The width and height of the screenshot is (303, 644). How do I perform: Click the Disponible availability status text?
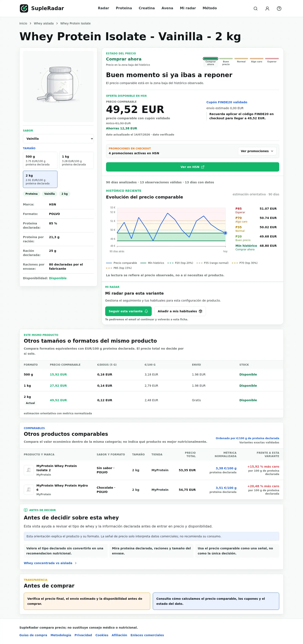coord(58,278)
